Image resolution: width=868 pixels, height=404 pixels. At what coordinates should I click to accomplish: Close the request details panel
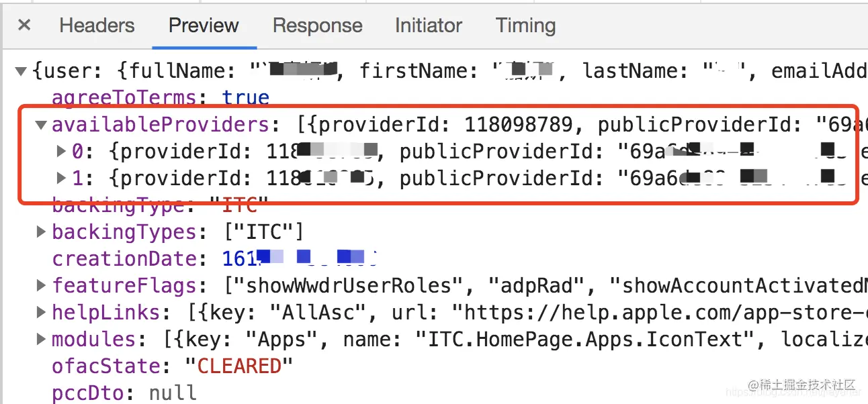click(24, 26)
